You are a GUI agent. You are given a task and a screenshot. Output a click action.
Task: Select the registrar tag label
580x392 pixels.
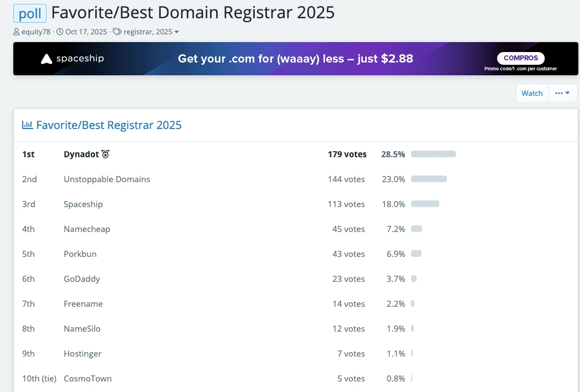tap(138, 32)
